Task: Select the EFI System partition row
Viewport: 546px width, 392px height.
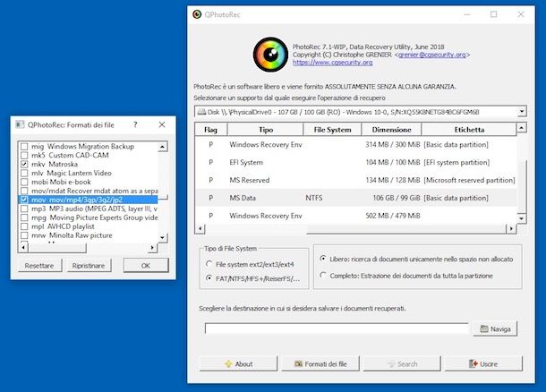Action: pos(356,162)
